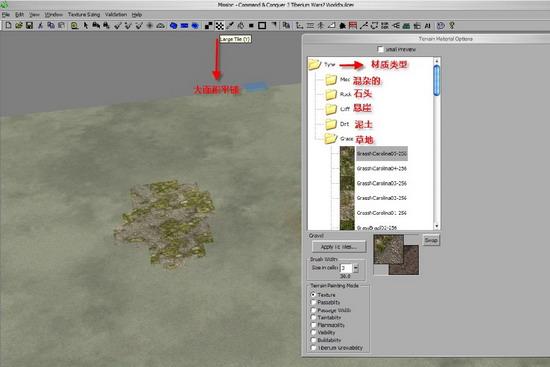The image size is (550, 367).
Task: Click the blue rectangle toolbar icon
Action: coord(184,25)
